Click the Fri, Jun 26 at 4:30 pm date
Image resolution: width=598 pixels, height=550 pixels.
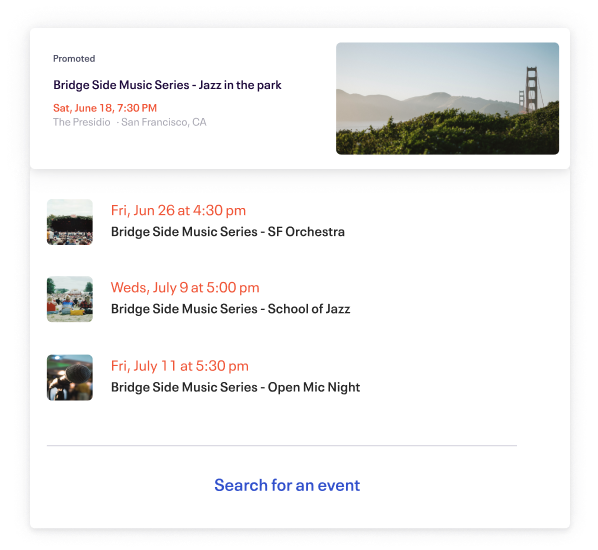pyautogui.click(x=178, y=210)
